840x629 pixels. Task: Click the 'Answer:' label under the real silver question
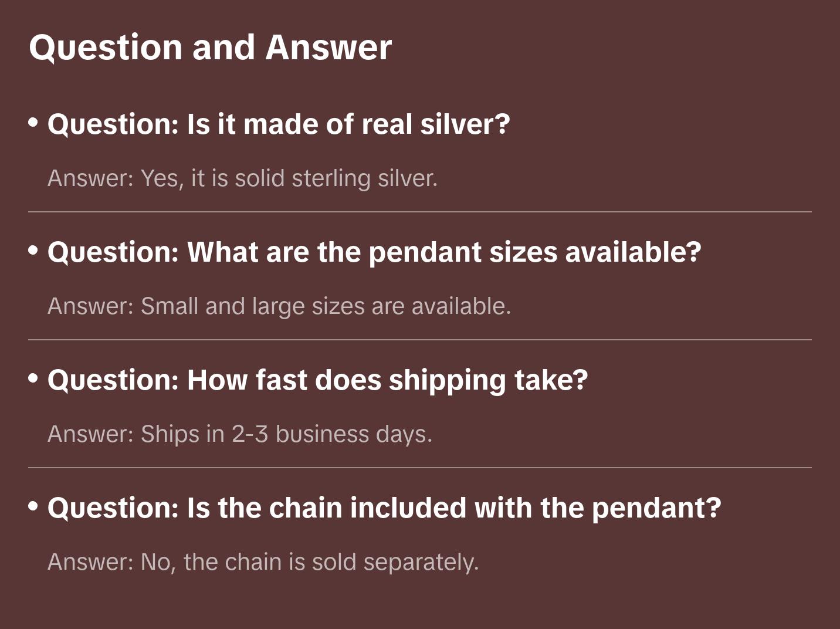point(91,178)
